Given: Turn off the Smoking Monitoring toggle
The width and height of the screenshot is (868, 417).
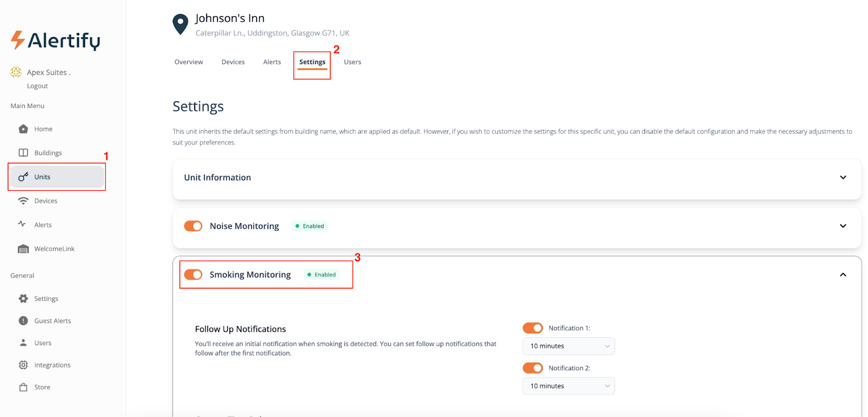Looking at the screenshot, I should point(193,275).
